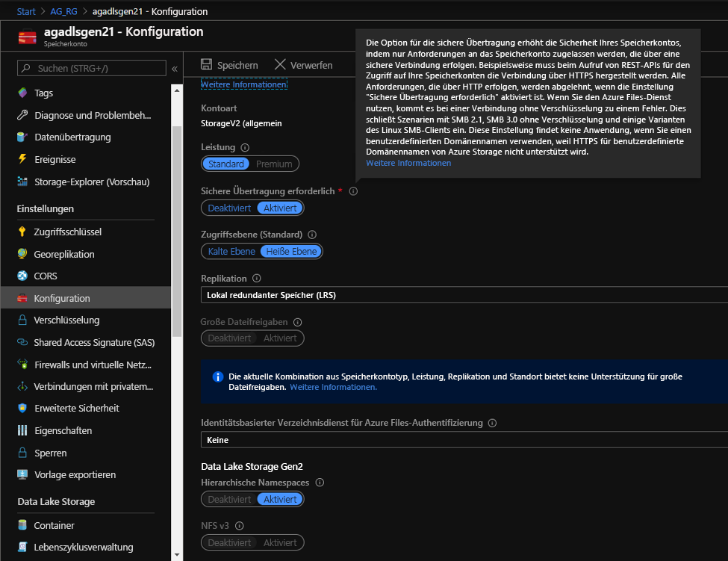Click the Eigenschaften bars icon
Screen dimensions: 728x561
(22, 430)
